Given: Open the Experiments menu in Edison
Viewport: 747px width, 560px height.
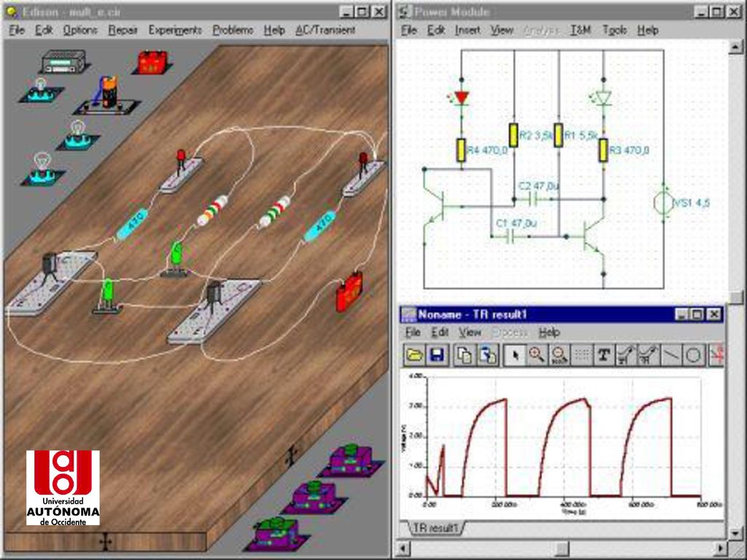Looking at the screenshot, I should coord(175,30).
